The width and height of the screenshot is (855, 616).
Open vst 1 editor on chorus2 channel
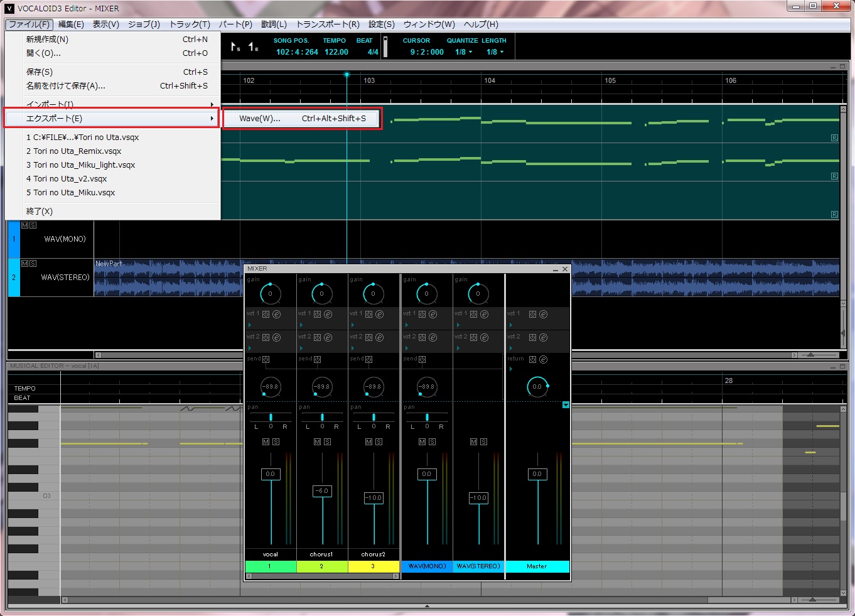pyautogui.click(x=379, y=314)
